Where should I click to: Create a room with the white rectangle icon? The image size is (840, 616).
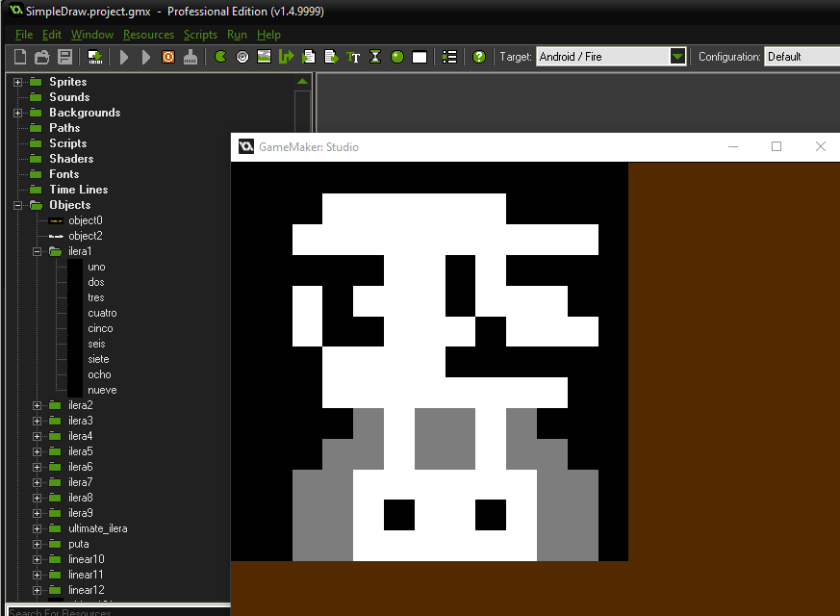point(420,58)
